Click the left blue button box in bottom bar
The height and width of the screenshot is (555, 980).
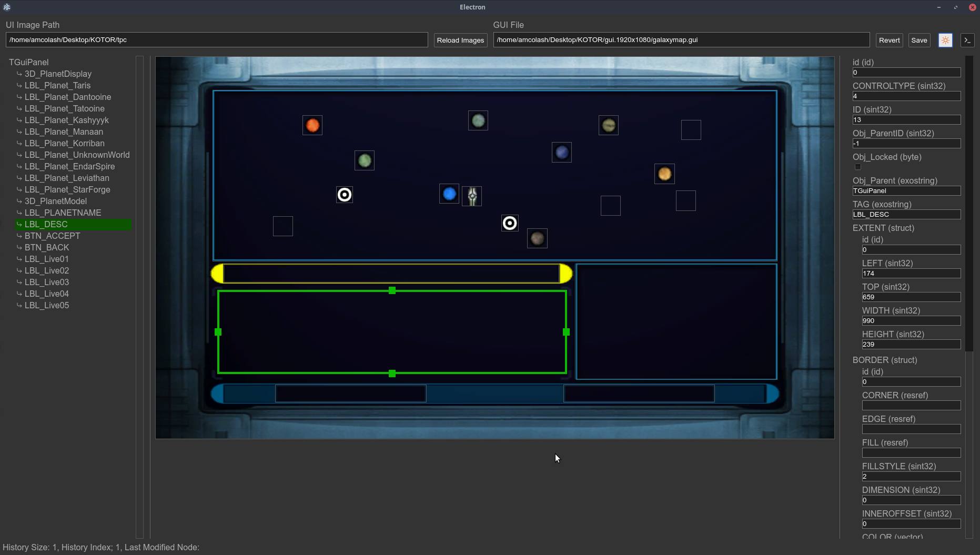351,393
